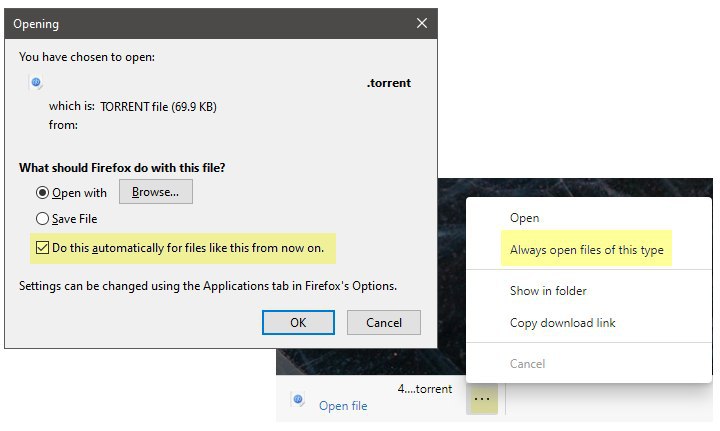Open three-dot menu for downloaded torrent
Screen dimensions: 720x431
point(482,399)
